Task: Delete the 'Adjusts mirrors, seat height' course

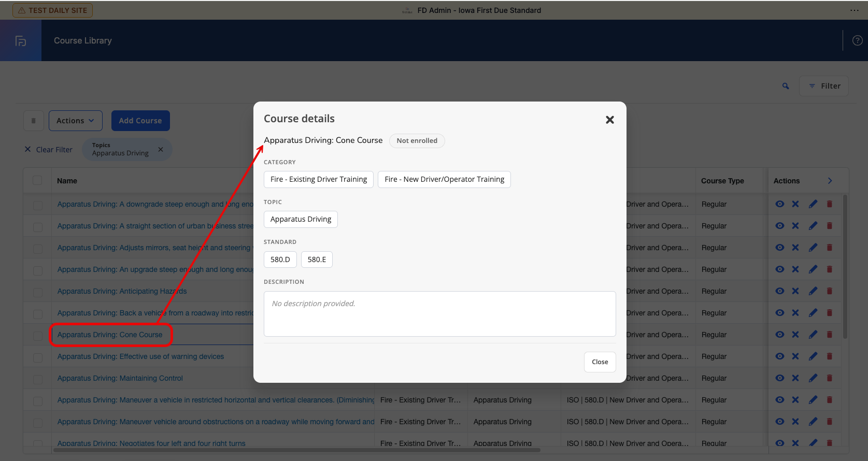Action: point(830,248)
